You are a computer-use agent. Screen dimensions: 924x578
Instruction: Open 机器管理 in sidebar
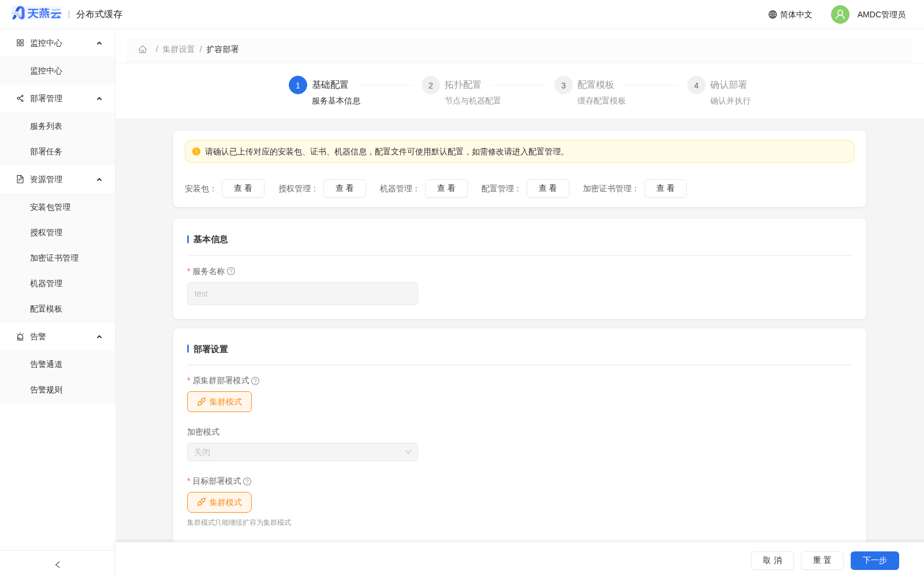pyautogui.click(x=58, y=283)
